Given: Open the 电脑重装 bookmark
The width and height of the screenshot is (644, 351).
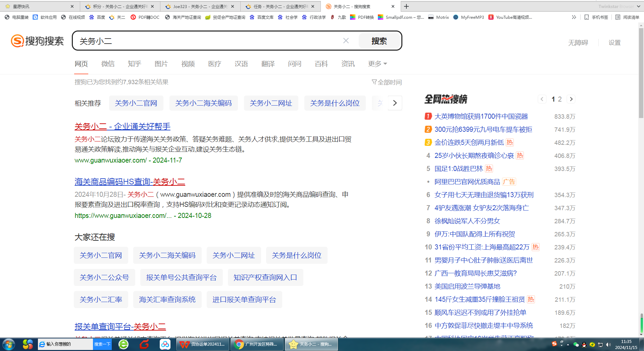Looking at the screenshot, I should tap(17, 17).
